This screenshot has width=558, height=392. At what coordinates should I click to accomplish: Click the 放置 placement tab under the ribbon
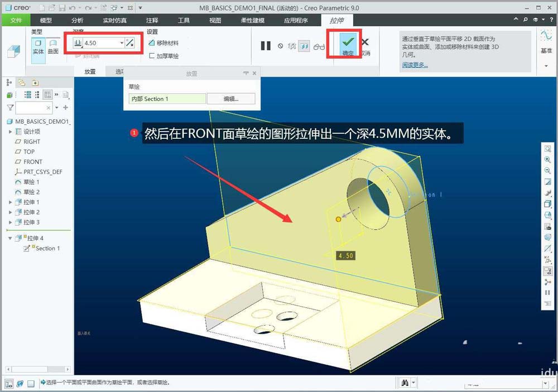point(90,71)
